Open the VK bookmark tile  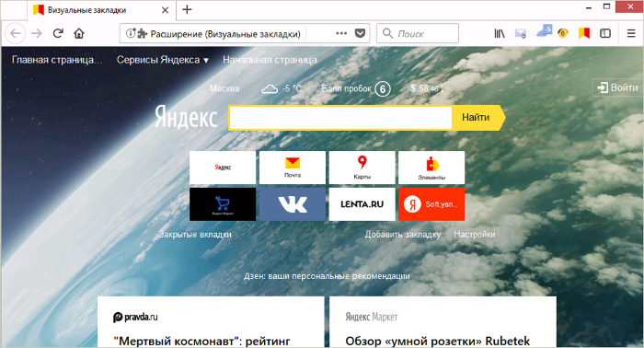(x=293, y=204)
